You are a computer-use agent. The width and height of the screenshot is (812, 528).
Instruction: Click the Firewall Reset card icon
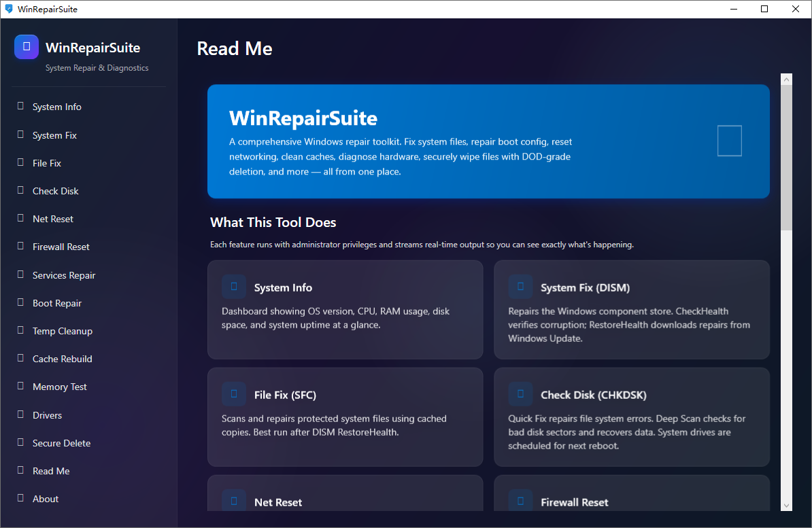click(520, 501)
